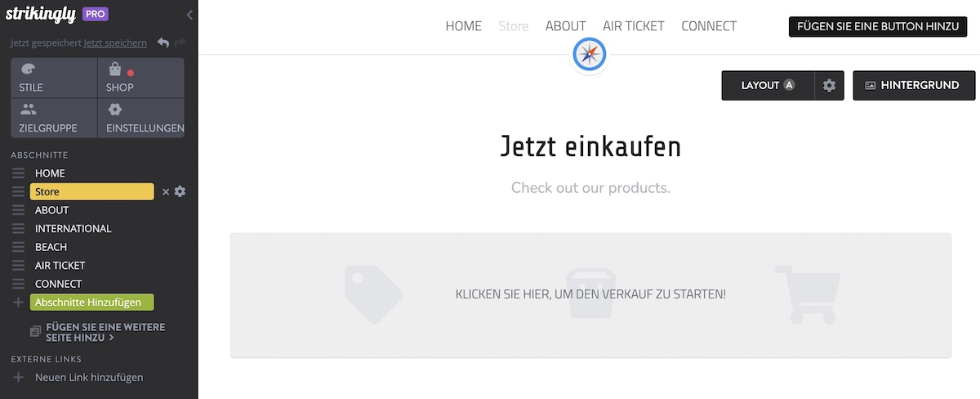
Task: Select the ABOUT item in the top navigation
Action: 565,26
